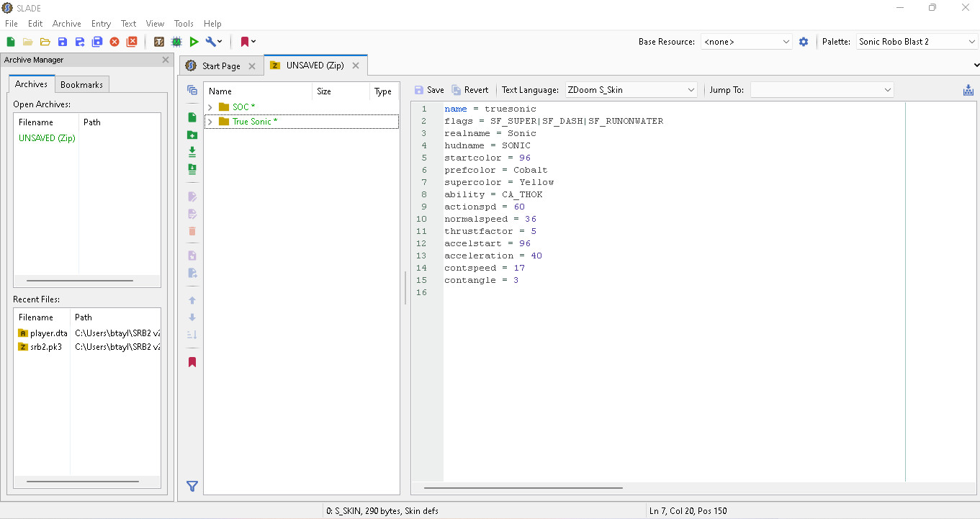Click the filter funnel icon below entry list
The height and width of the screenshot is (519, 980).
click(192, 487)
